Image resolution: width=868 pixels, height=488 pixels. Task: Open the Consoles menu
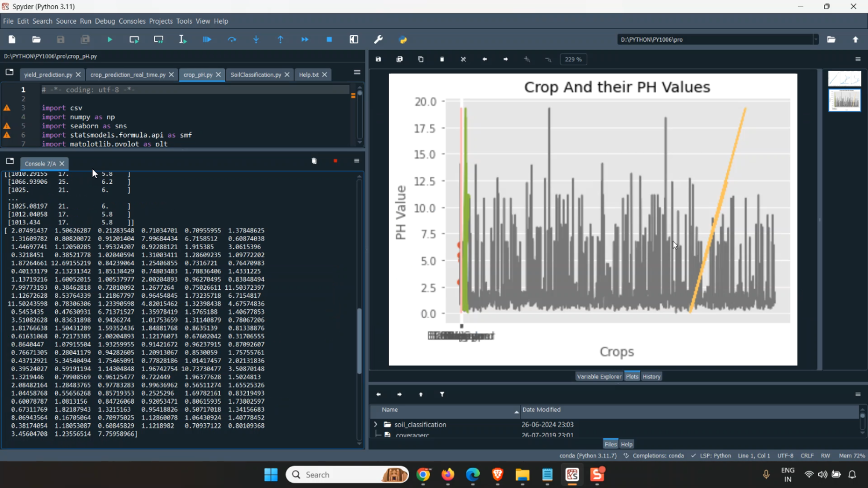pyautogui.click(x=132, y=21)
